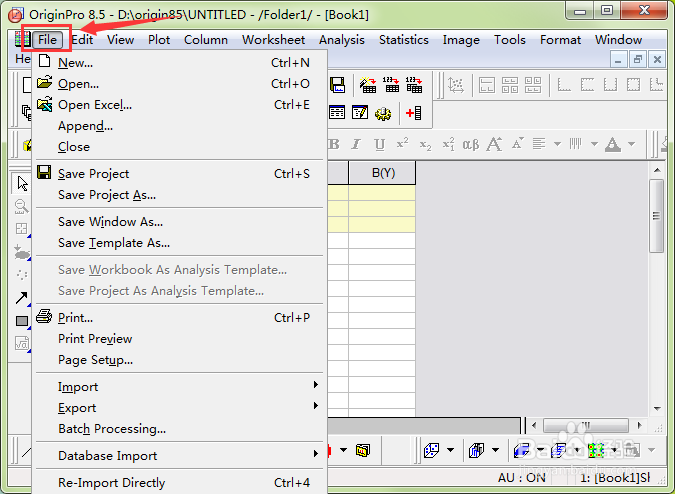Image resolution: width=675 pixels, height=494 pixels.
Task: Click the Import Wizard icon with wand
Action: click(x=368, y=85)
